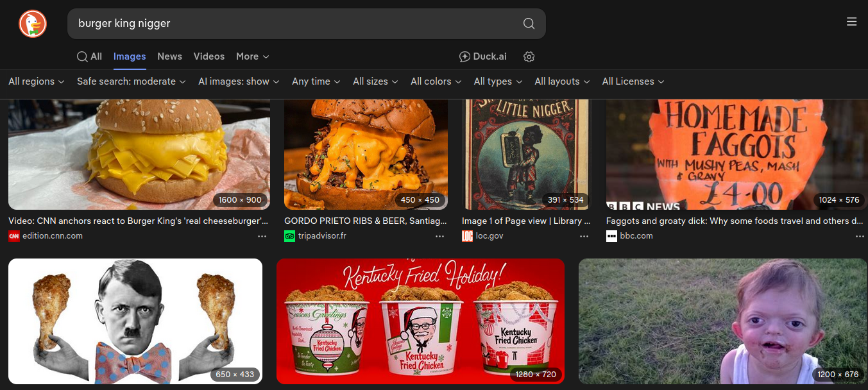Expand the All types filter
The height and width of the screenshot is (390, 868).
498,81
